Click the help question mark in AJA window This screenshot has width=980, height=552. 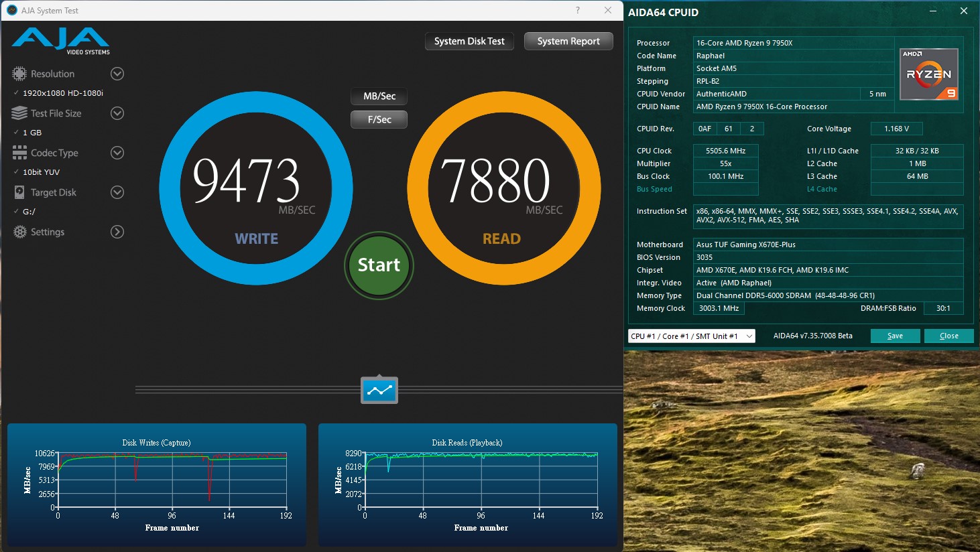[x=578, y=10]
